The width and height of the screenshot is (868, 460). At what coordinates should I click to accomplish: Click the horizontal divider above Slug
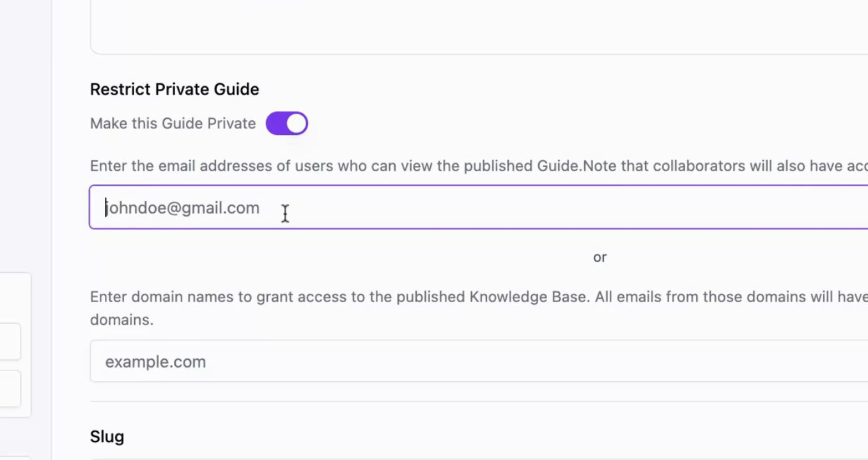click(x=479, y=402)
